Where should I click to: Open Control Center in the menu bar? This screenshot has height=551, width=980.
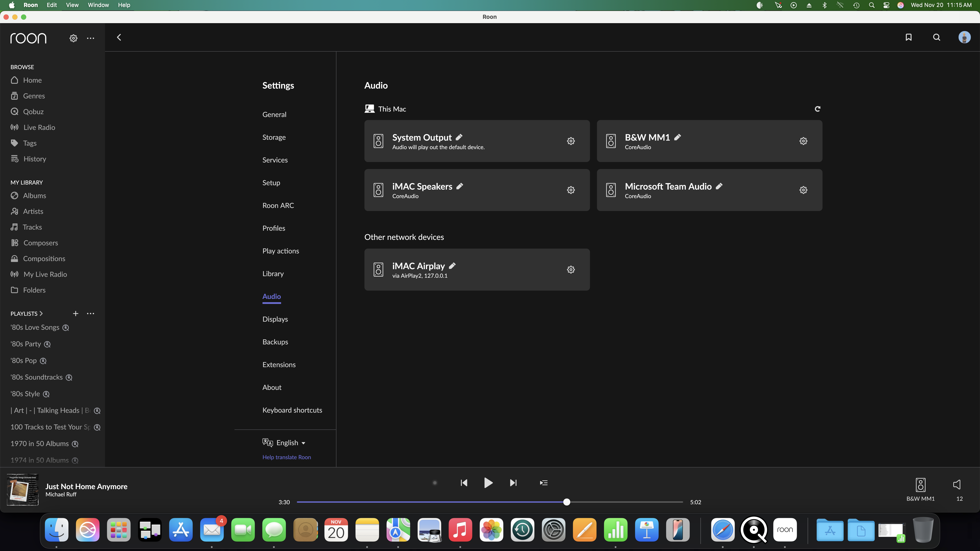[886, 5]
